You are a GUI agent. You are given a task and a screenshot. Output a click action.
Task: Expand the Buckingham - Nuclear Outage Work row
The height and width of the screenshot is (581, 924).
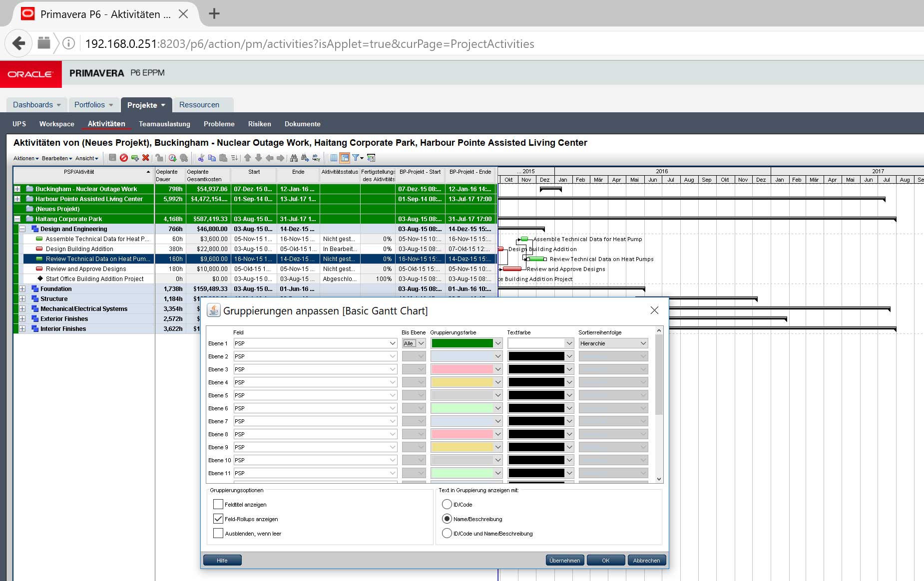[x=17, y=189]
